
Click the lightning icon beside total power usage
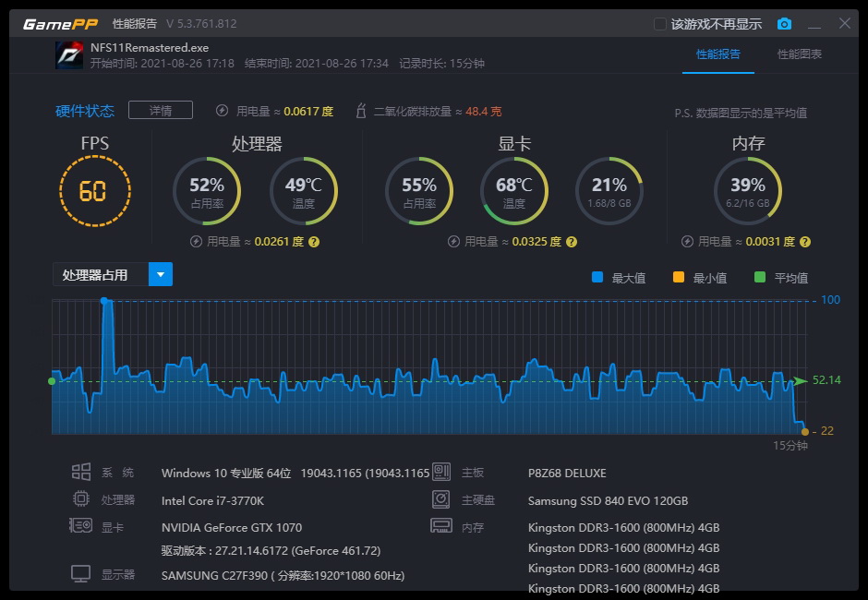(222, 111)
